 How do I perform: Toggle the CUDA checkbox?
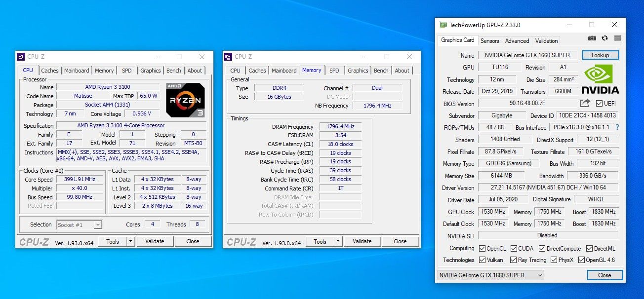[x=514, y=249]
